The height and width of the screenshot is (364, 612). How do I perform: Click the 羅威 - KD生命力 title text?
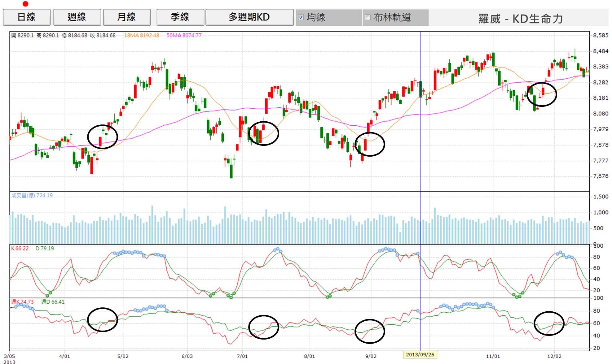521,19
